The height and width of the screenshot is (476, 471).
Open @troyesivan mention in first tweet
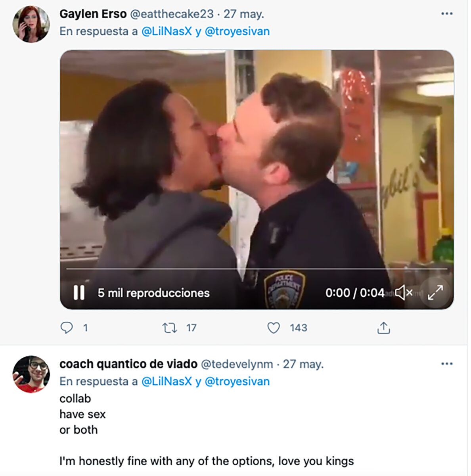tap(237, 31)
